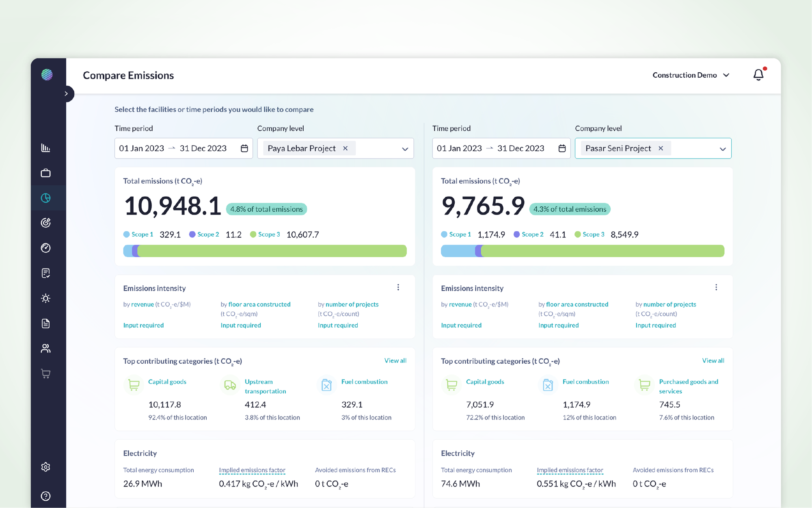Click the clipboard tasks icon in sidebar
This screenshot has width=812, height=508.
[x=45, y=273]
